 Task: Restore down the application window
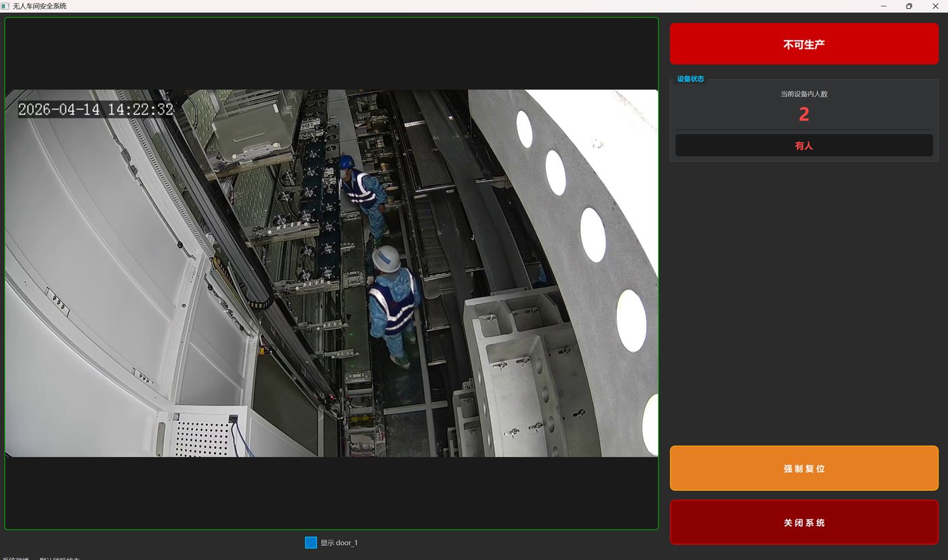[x=909, y=6]
